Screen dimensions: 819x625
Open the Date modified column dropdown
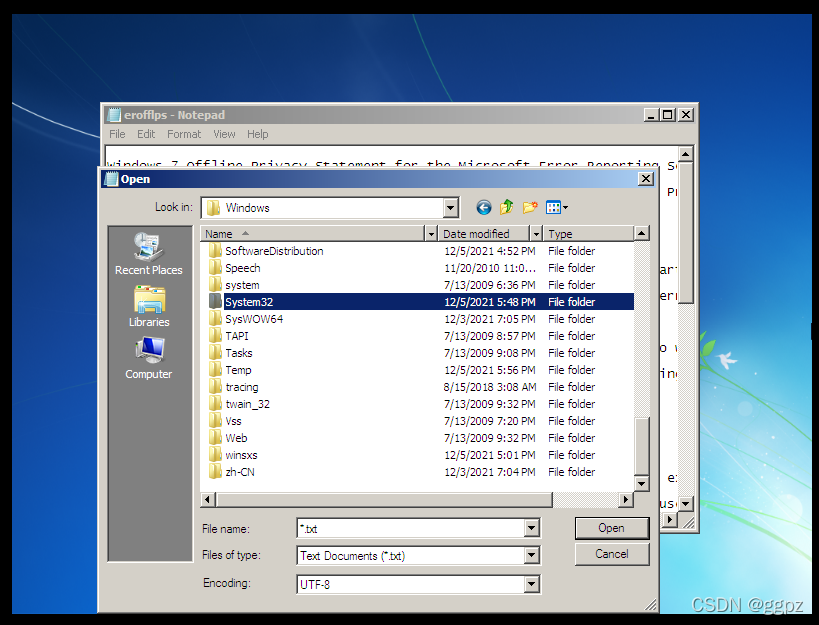[x=536, y=234]
